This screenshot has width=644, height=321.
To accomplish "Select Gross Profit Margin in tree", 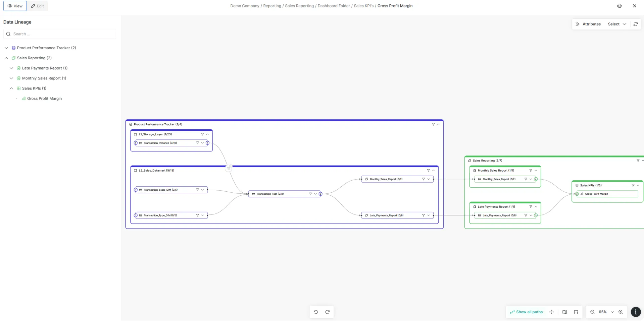I will click(x=44, y=99).
